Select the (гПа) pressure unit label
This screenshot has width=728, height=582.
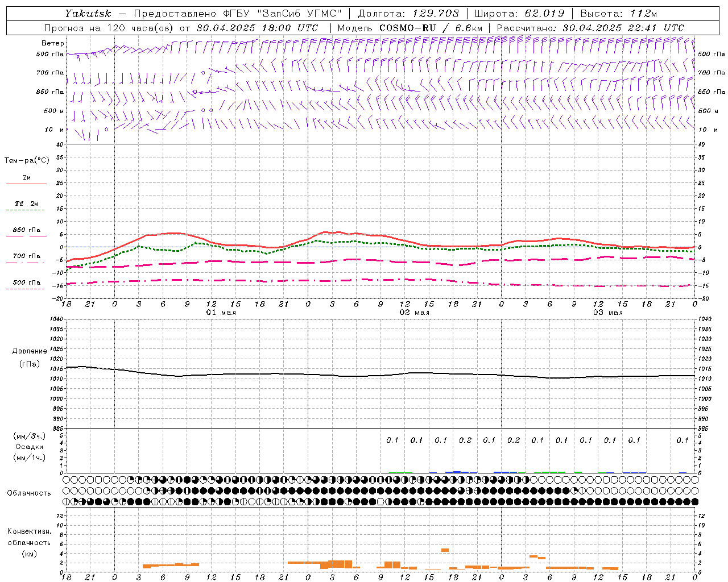click(x=30, y=364)
